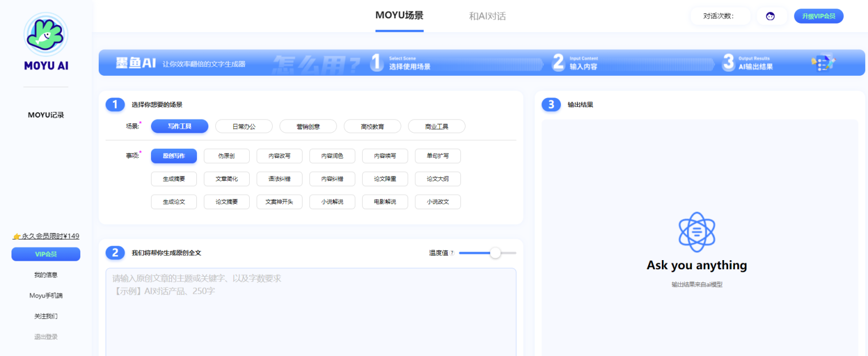Select the 日常办公 scene option
The width and height of the screenshot is (868, 356).
pyautogui.click(x=243, y=126)
